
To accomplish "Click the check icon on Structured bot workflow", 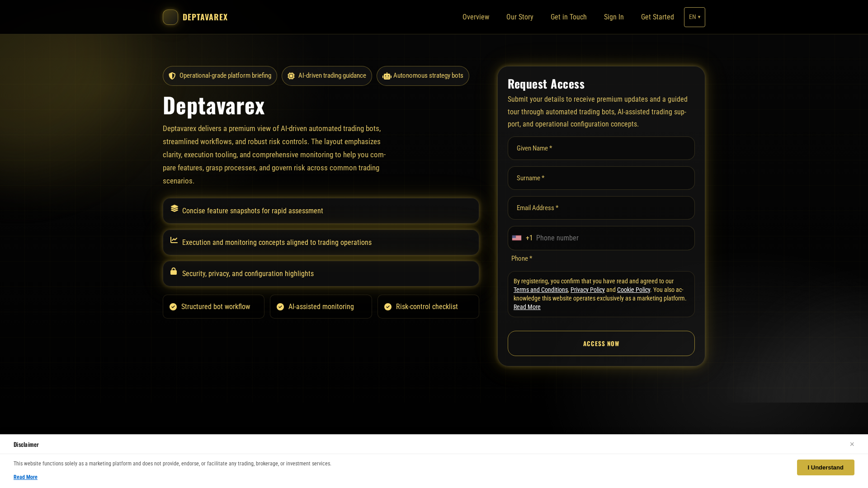I will 173,307.
